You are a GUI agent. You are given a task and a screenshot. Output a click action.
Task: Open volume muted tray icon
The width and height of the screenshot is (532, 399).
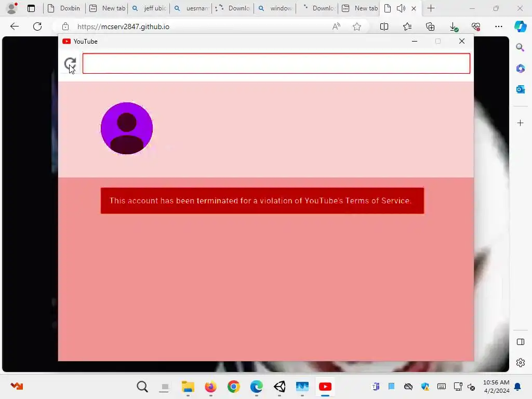[x=471, y=387]
